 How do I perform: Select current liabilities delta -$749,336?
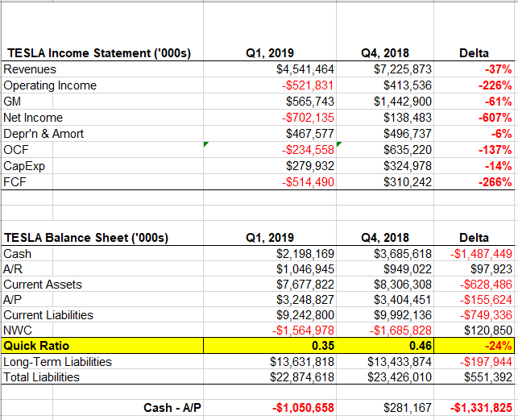[x=486, y=315]
